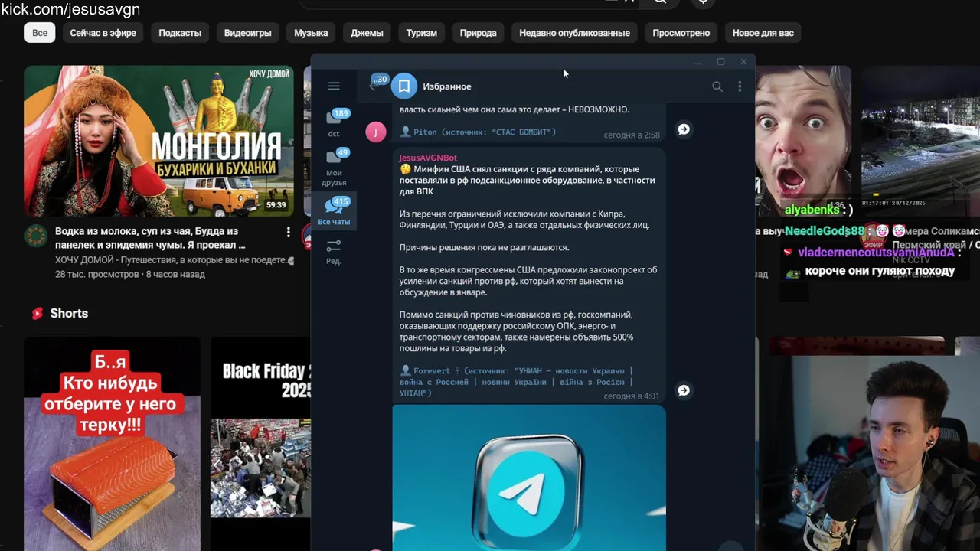This screenshot has height=551, width=980.
Task: Select the Просмотрено filter chip
Action: (x=681, y=33)
